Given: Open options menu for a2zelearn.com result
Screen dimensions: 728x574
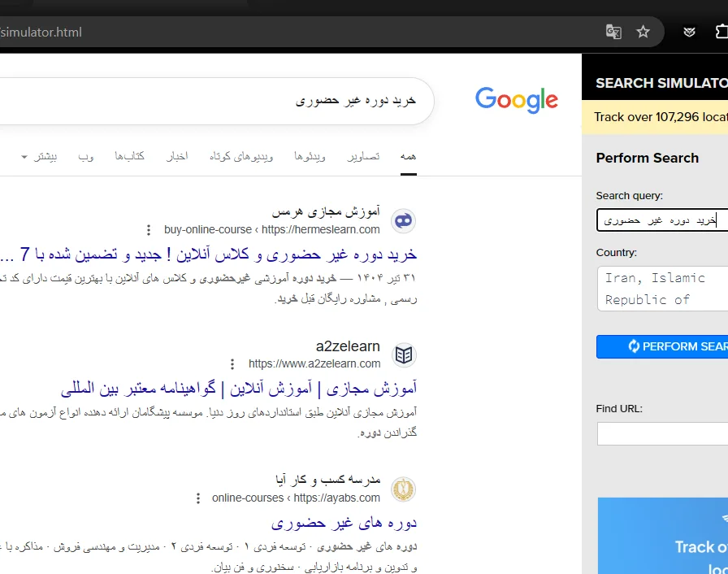Looking at the screenshot, I should click(232, 364).
